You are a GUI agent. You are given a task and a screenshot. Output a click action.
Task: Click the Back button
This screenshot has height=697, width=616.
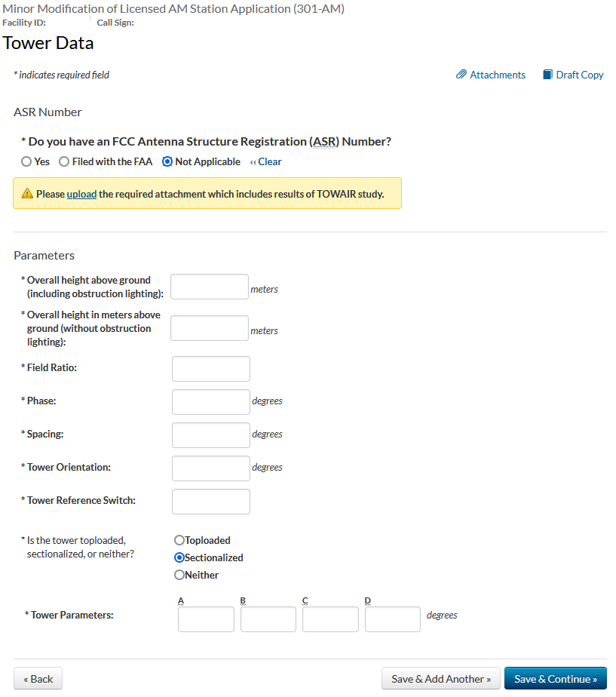[38, 679]
